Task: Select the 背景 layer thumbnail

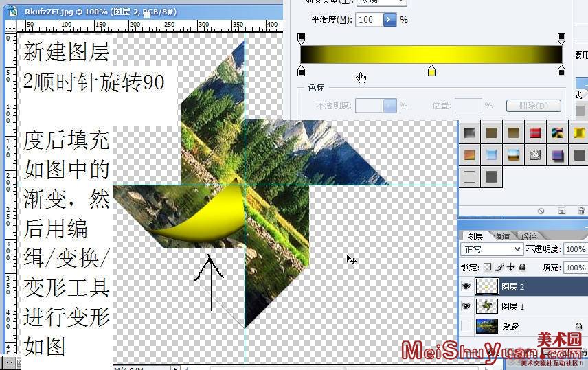Action: (x=487, y=326)
